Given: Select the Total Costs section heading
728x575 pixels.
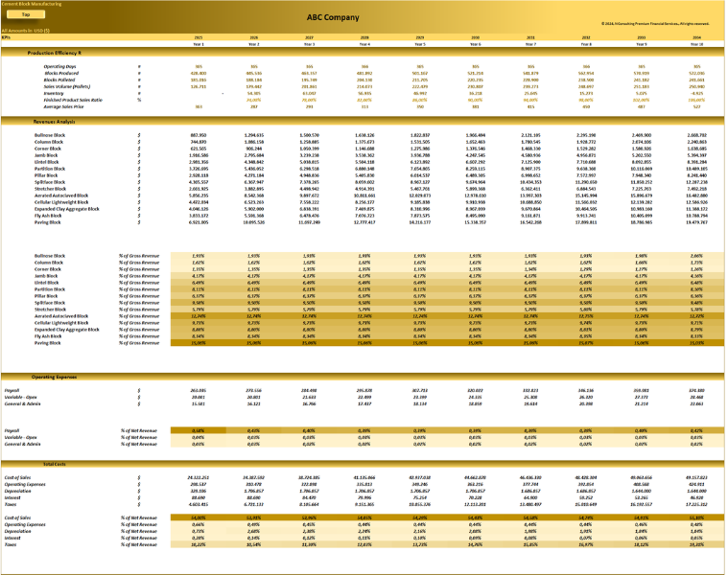Looking at the screenshot, I should (55, 464).
